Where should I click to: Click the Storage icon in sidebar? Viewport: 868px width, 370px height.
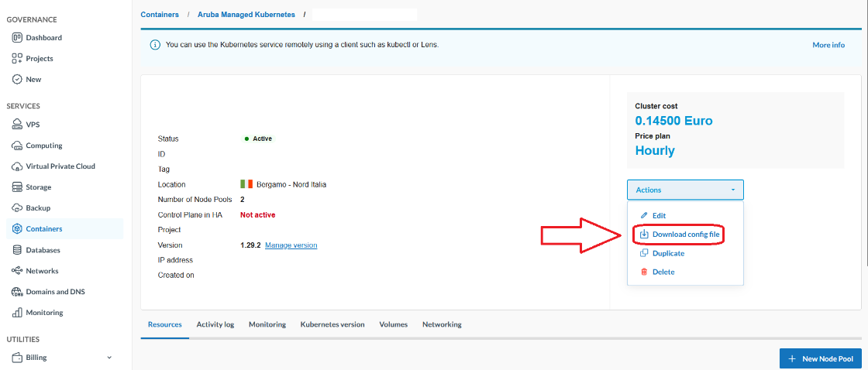pos(17,187)
